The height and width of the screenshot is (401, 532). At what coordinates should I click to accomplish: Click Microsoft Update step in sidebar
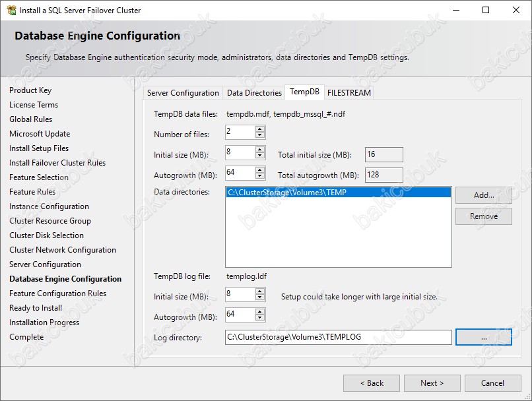click(40, 134)
